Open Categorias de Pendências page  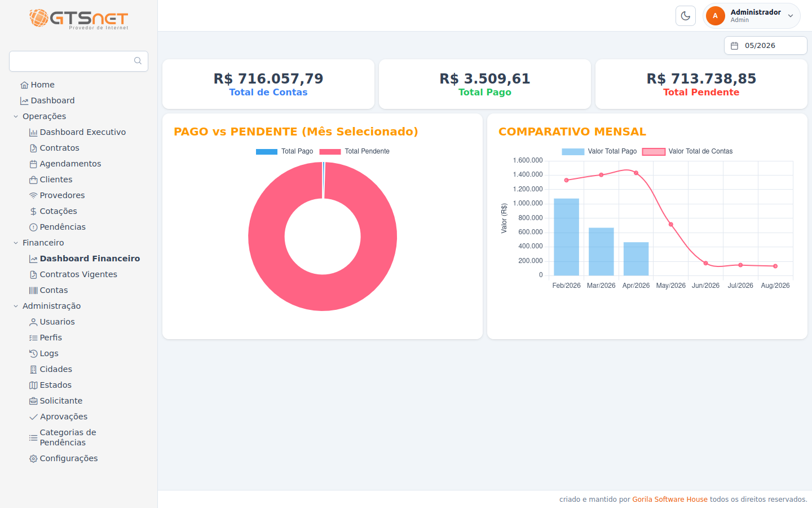point(68,437)
